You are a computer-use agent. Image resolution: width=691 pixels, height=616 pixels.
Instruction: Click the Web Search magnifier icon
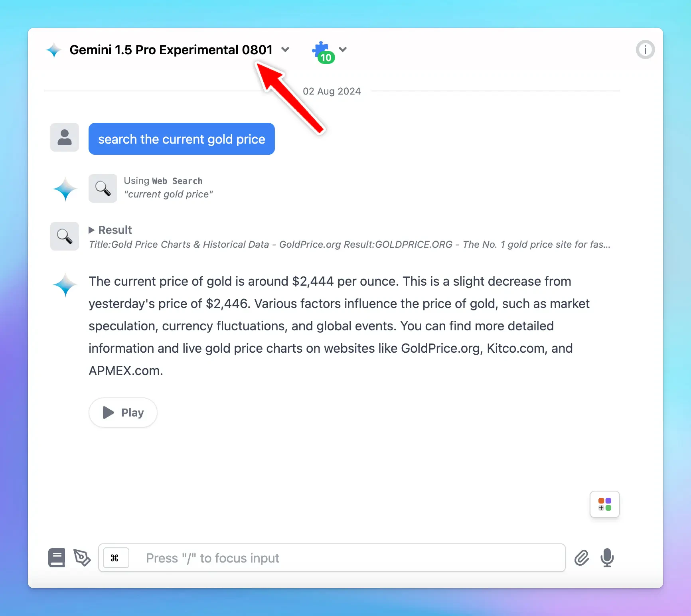[x=103, y=188]
